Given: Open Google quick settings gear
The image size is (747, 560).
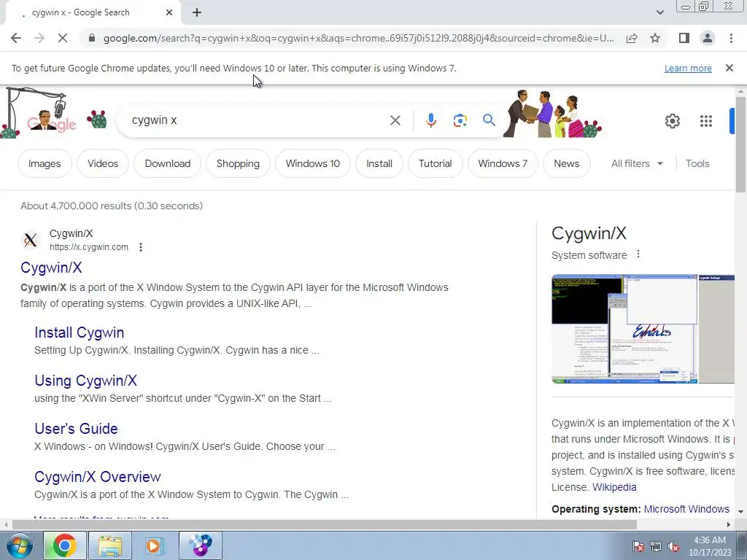Looking at the screenshot, I should pyautogui.click(x=672, y=121).
